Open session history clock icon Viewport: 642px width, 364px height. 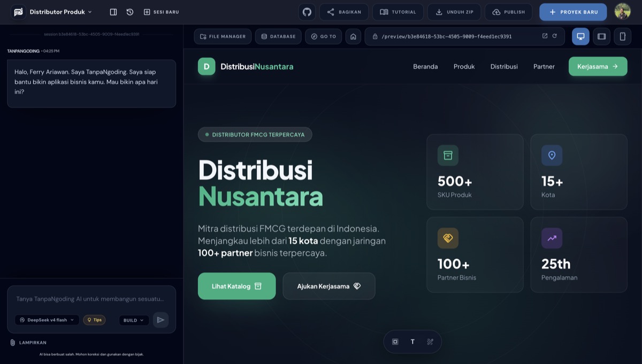[x=130, y=12]
